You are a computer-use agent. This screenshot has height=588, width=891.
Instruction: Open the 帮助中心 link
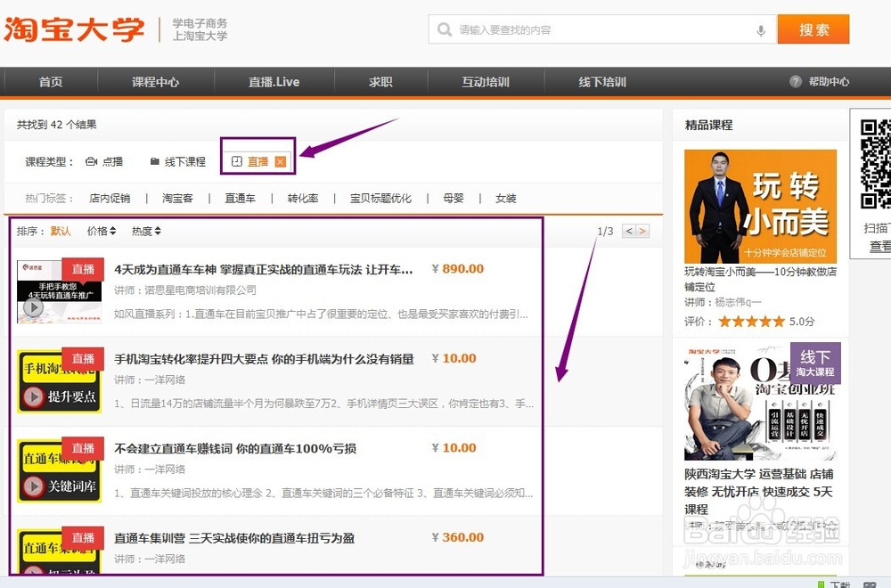click(829, 82)
